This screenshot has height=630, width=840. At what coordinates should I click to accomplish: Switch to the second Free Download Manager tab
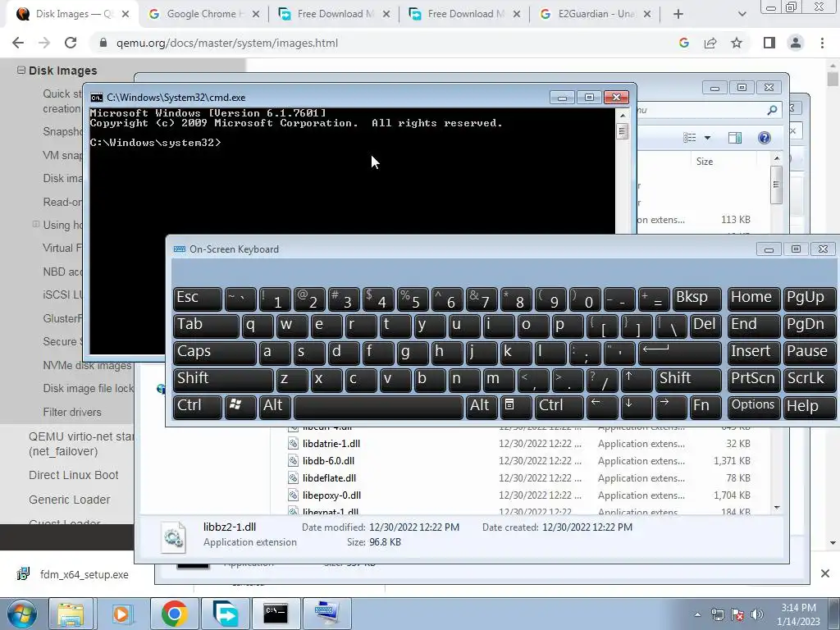(465, 14)
